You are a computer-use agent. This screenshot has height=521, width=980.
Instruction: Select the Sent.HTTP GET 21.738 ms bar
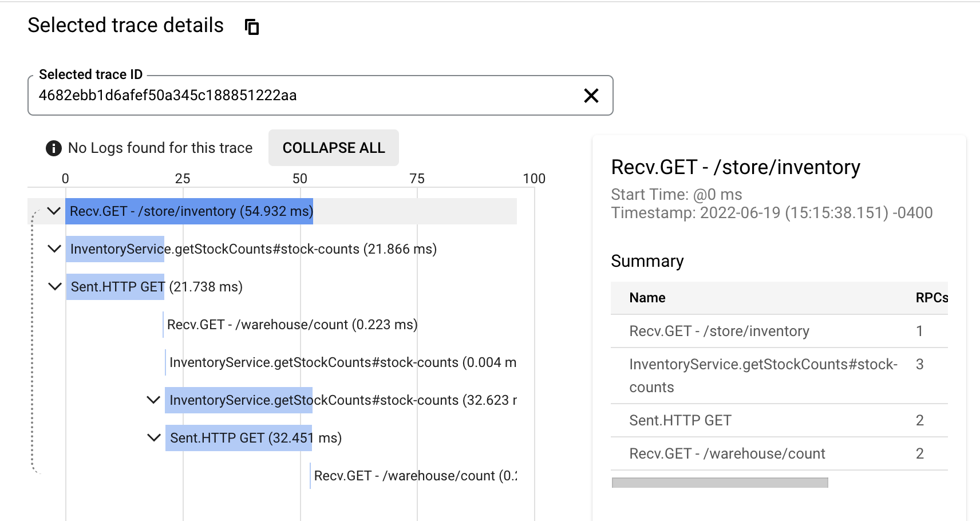pos(115,287)
